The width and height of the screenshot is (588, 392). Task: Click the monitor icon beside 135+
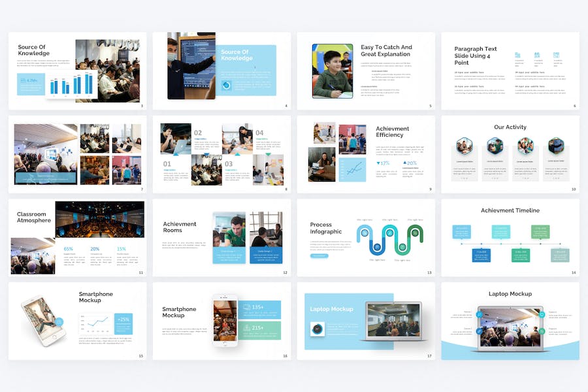pyautogui.click(x=246, y=307)
